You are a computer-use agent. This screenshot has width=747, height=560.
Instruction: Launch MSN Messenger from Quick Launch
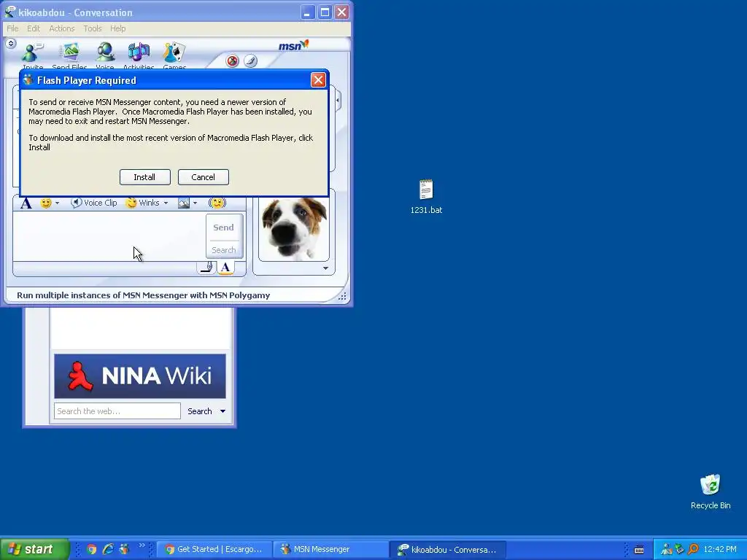point(124,549)
